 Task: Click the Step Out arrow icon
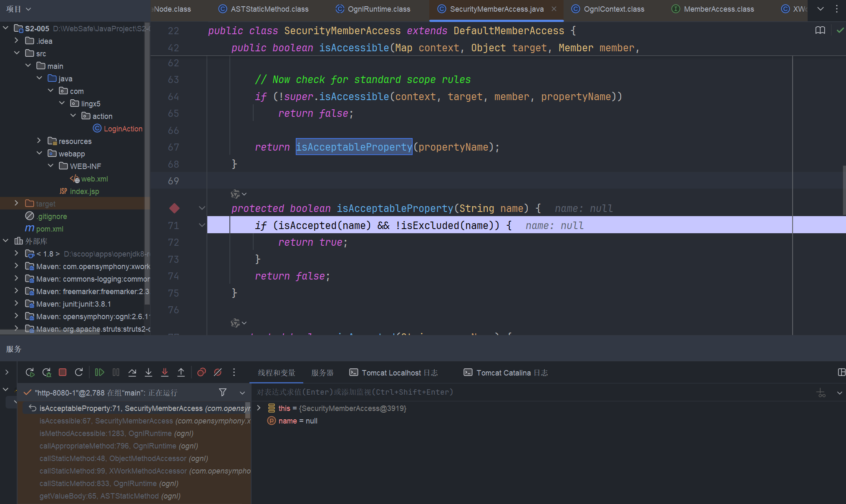click(x=181, y=373)
